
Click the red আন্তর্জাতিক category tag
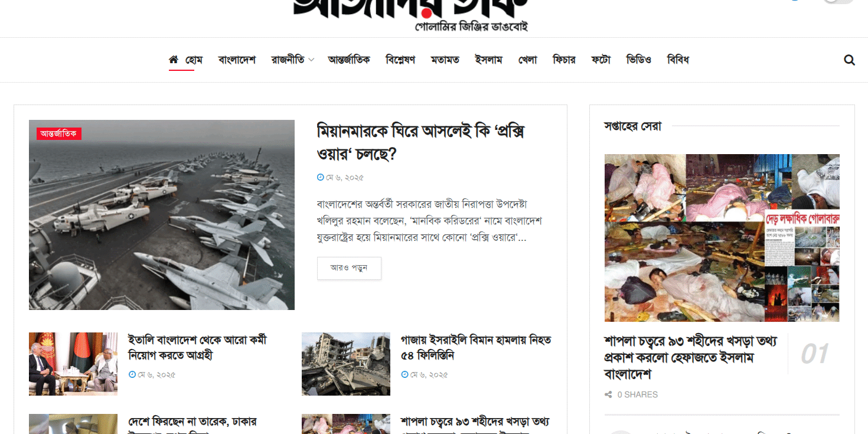tap(58, 133)
